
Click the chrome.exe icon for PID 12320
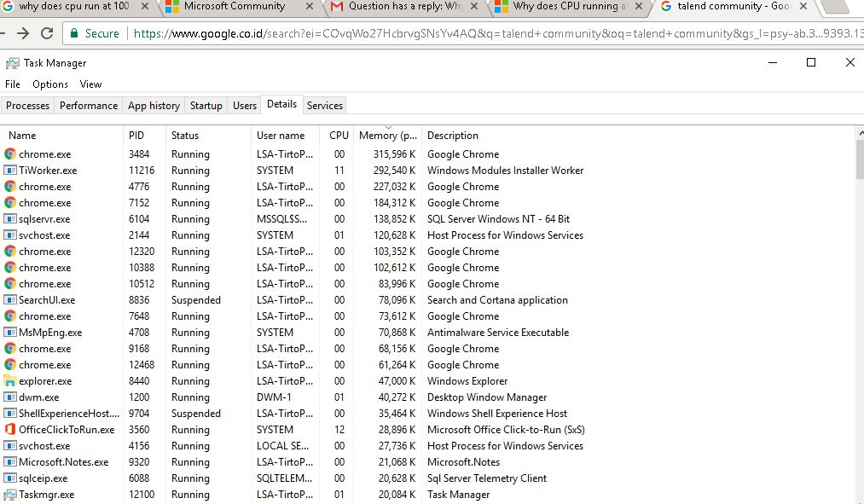pos(10,252)
